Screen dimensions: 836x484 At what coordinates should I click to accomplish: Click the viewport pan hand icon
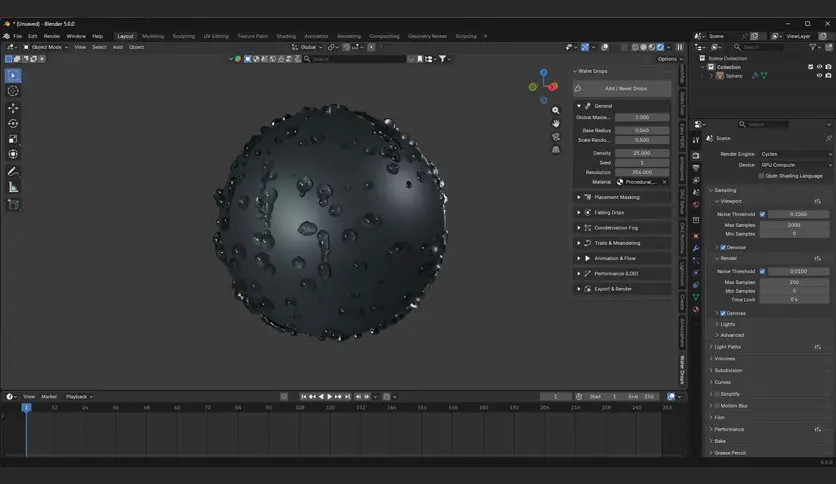coord(556,123)
